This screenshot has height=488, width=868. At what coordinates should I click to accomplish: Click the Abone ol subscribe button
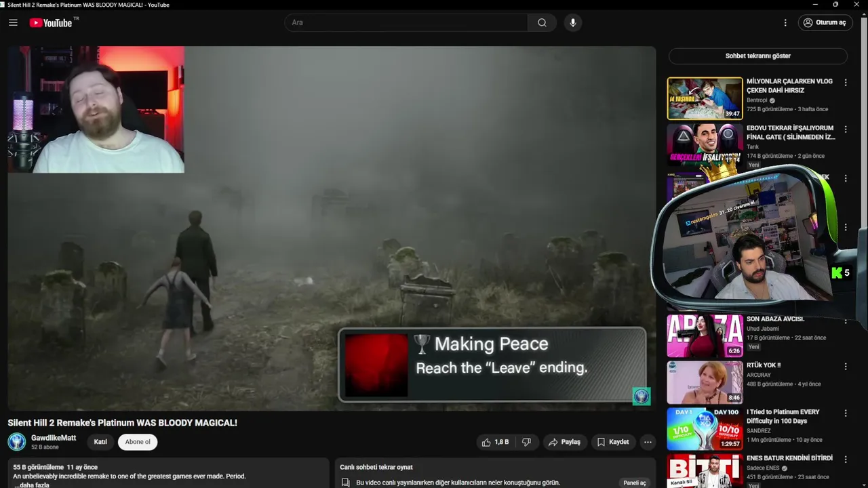[138, 442]
